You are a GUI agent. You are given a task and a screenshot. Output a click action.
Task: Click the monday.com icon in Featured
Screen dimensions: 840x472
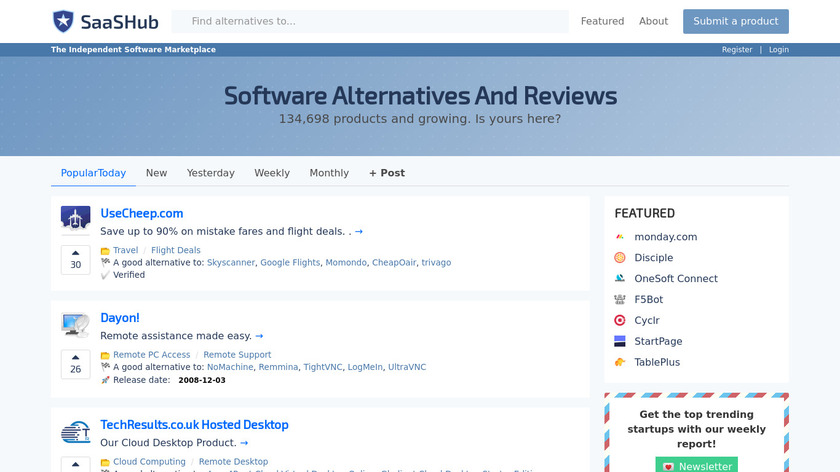pos(621,237)
